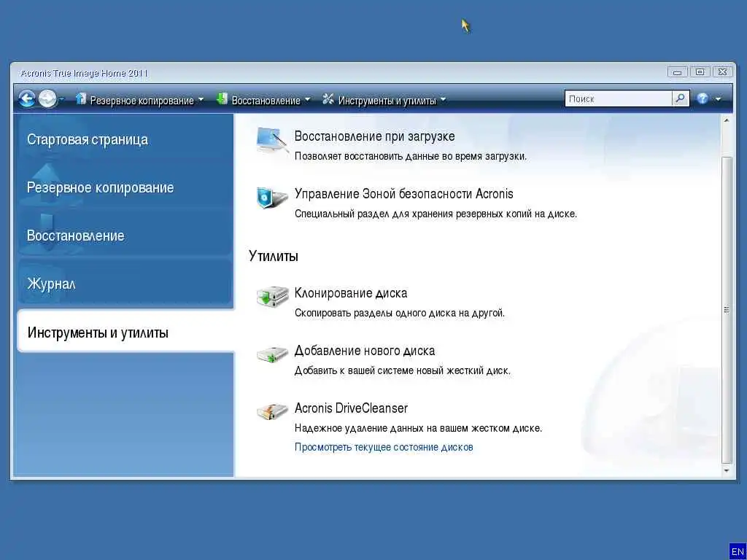Image resolution: width=747 pixels, height=560 pixels.
Task: Click the Help question mark icon
Action: point(703,99)
